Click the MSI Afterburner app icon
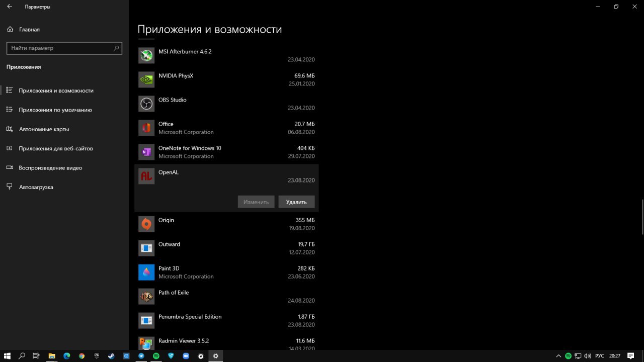Screen dimensions: 644x362 146,55
